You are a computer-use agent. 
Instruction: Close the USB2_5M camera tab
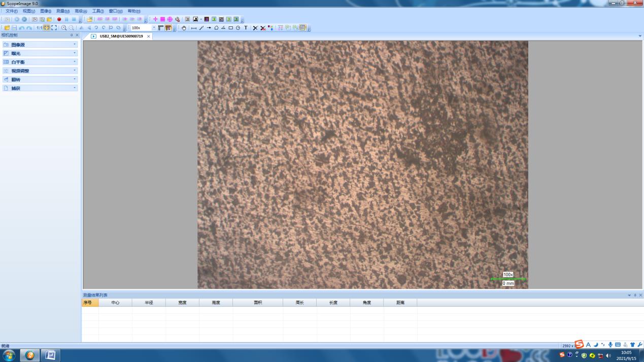149,37
